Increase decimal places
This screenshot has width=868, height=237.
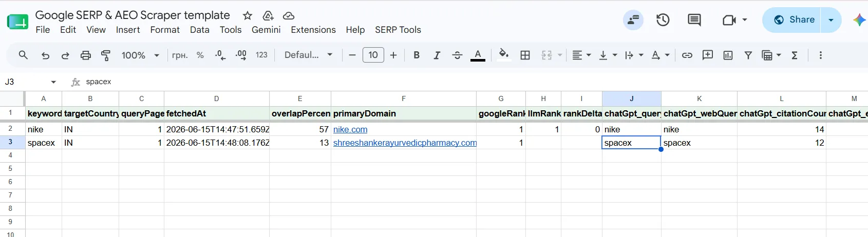(241, 55)
